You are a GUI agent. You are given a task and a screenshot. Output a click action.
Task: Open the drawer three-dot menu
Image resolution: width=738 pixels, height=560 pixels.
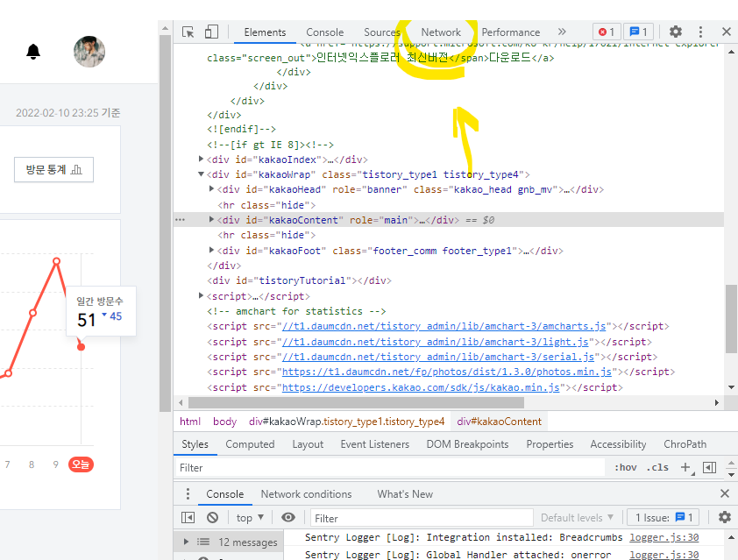point(188,493)
